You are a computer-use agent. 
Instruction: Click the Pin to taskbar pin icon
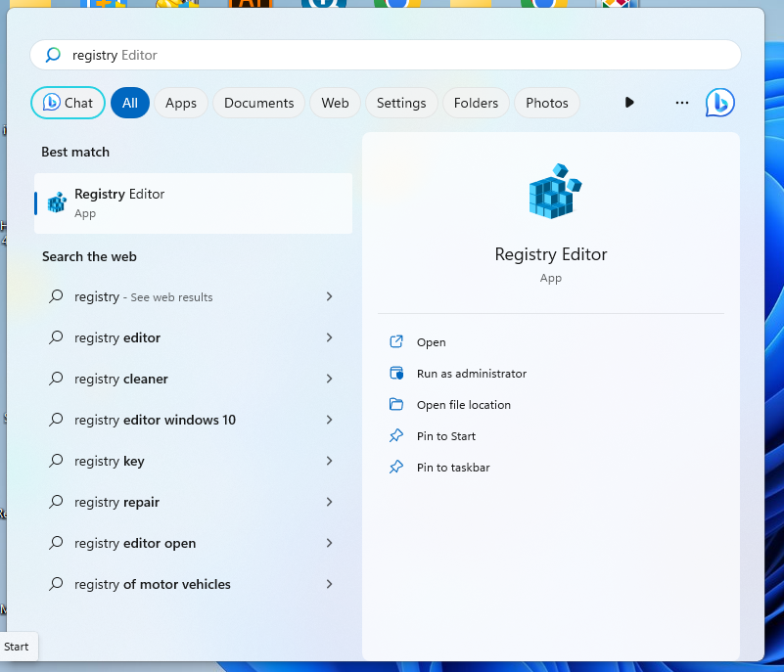click(x=396, y=468)
